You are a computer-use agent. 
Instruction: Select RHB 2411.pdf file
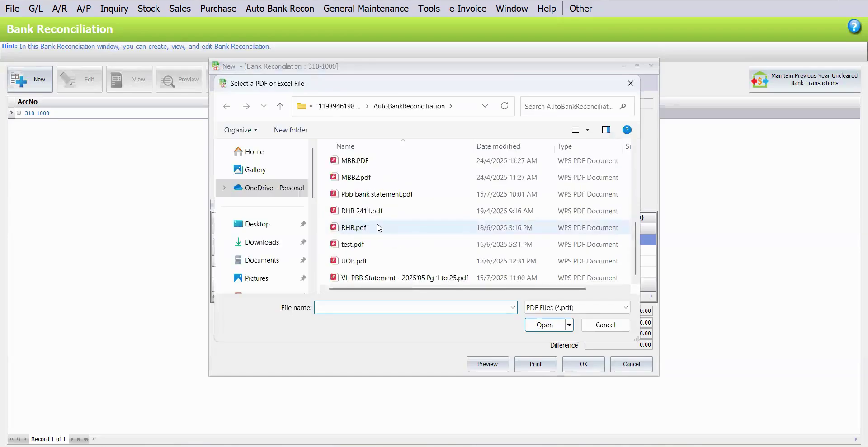coord(362,211)
